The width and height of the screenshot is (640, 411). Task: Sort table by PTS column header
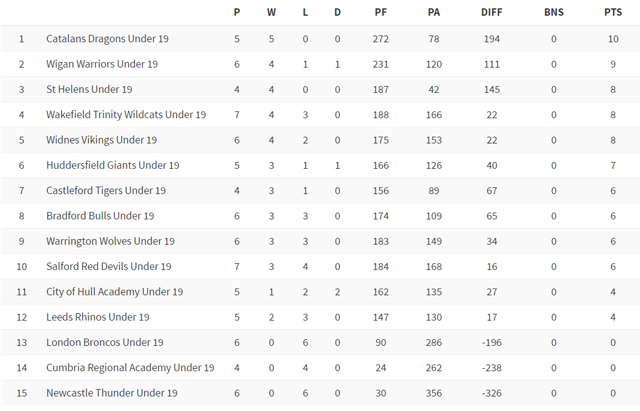tap(613, 12)
